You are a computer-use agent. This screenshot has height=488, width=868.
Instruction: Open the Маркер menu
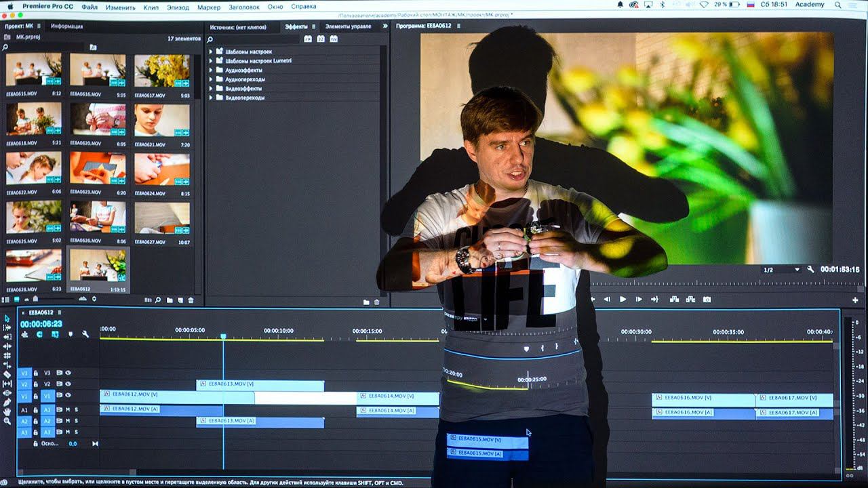(x=209, y=6)
